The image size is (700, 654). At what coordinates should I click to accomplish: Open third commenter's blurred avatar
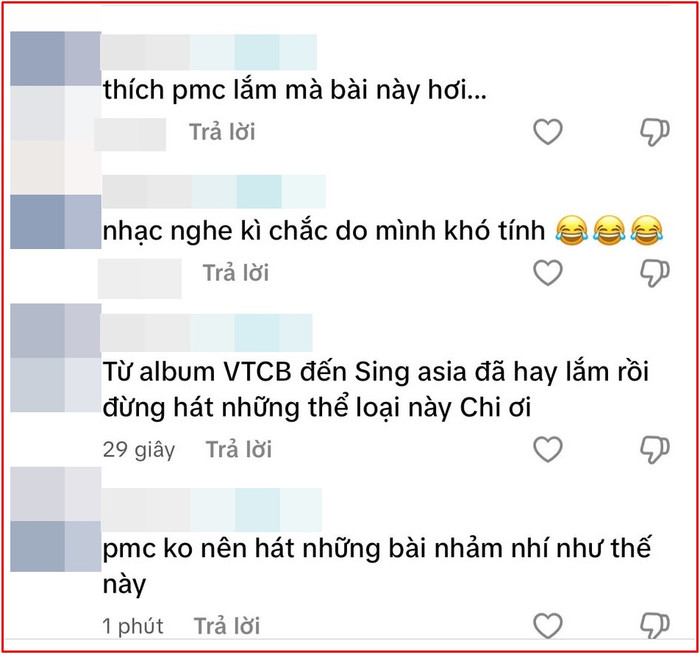[x=55, y=358]
